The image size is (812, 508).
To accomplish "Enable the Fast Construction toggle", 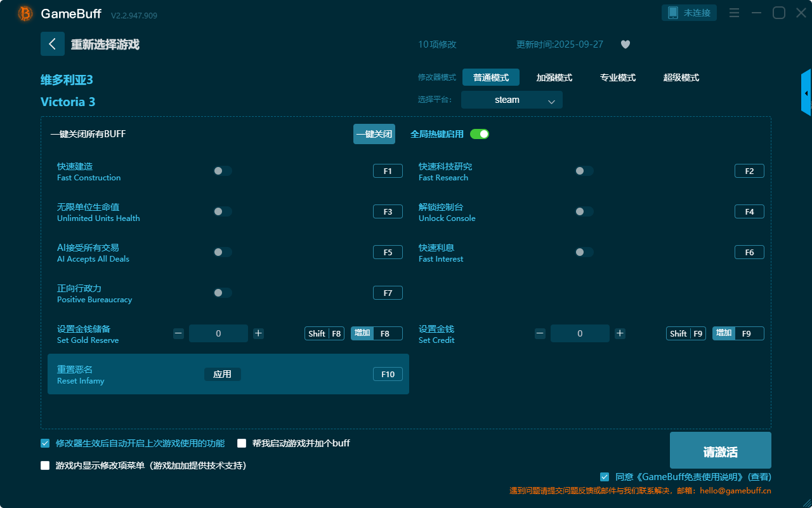I will (222, 171).
